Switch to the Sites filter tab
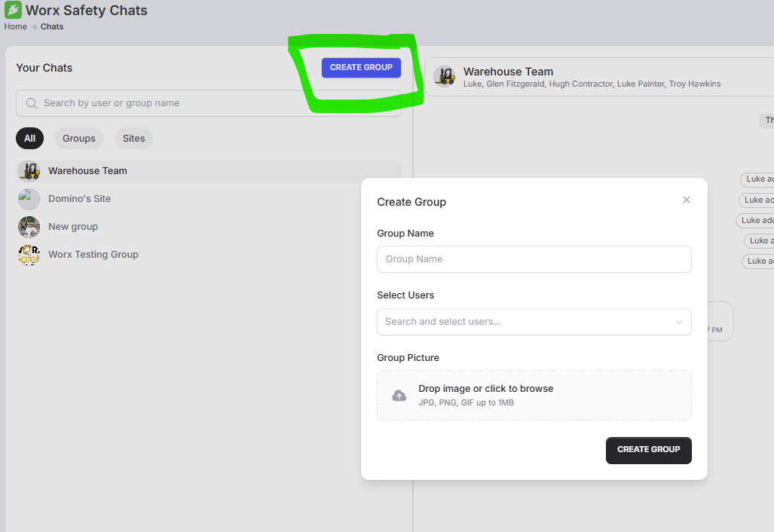 pos(133,139)
